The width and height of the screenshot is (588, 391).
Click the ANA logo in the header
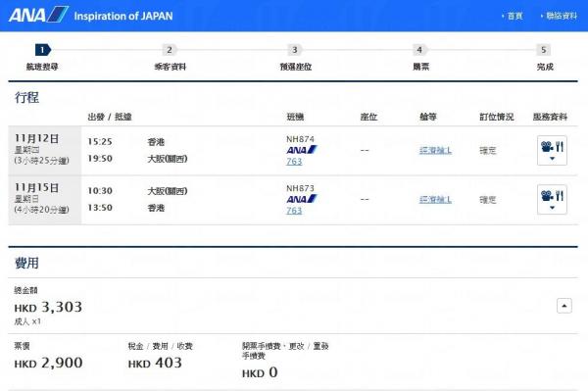click(x=38, y=15)
